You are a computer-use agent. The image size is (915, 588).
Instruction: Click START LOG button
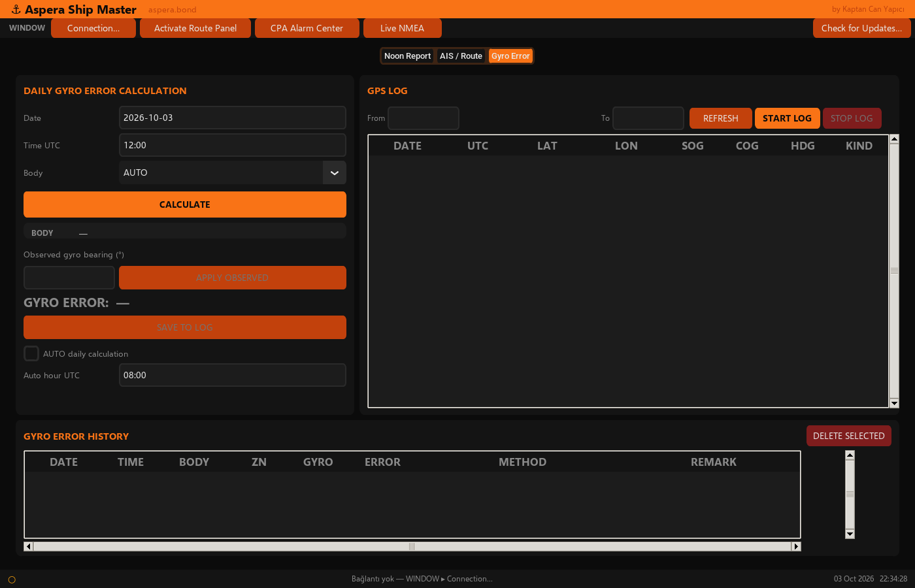(787, 118)
